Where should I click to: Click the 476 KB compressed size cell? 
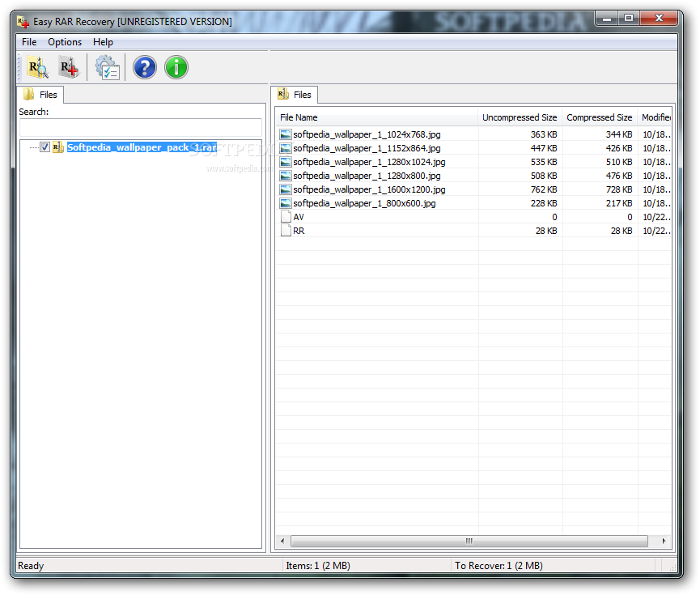pos(619,176)
